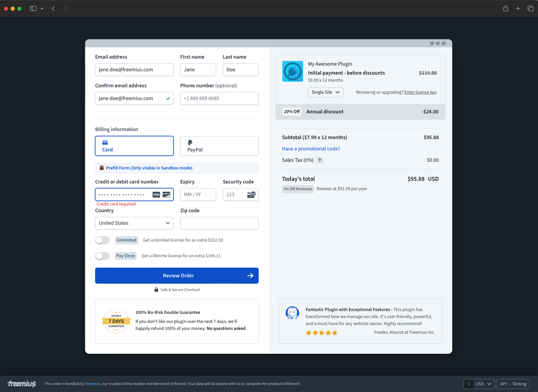Viewport: 538px width, 392px height.
Task: Toggle the Unlimited license upgrade switch
Action: 103,240
